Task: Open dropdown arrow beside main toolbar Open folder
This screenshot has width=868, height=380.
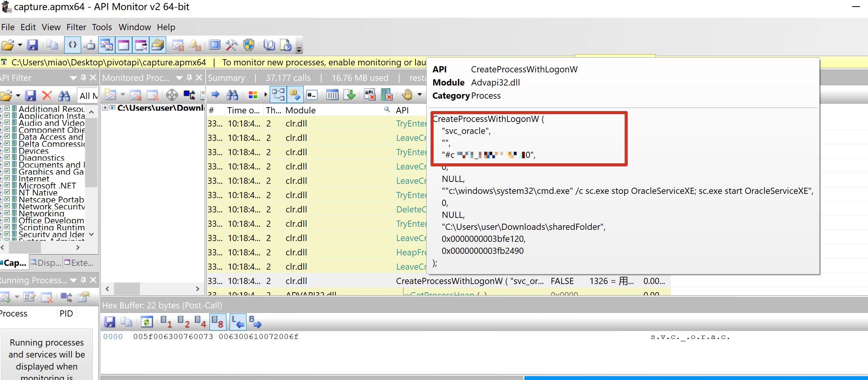Action: (20, 45)
